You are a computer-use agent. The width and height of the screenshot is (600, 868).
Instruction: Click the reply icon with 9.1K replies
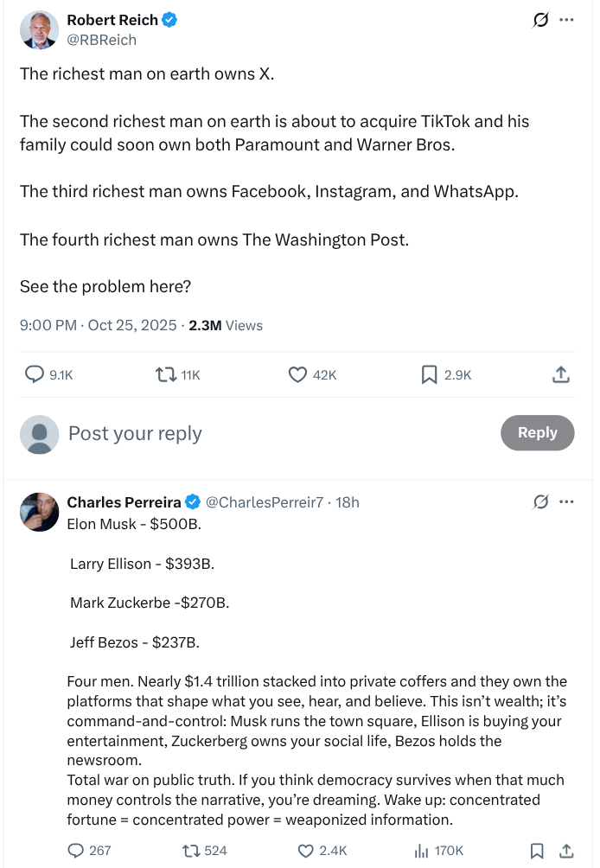(35, 374)
